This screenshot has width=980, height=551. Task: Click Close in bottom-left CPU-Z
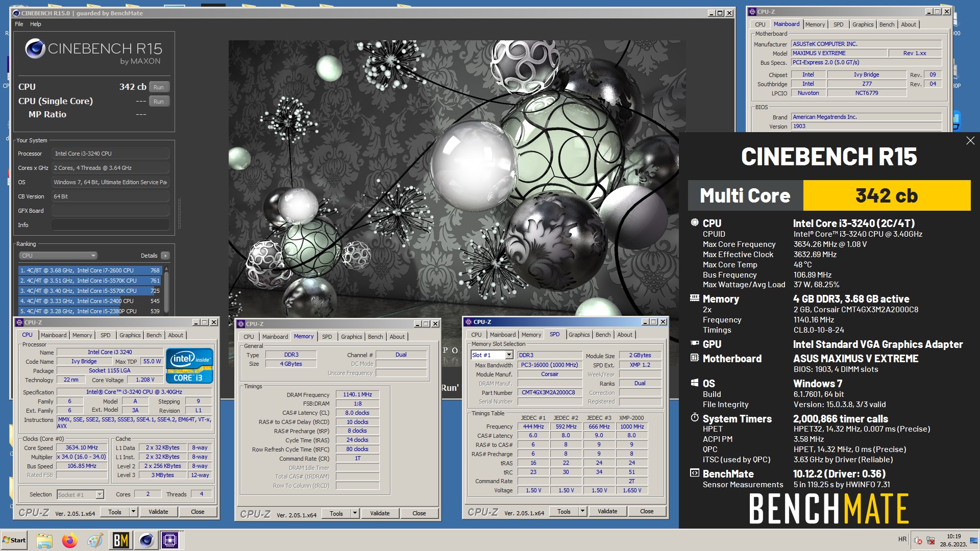(198, 512)
